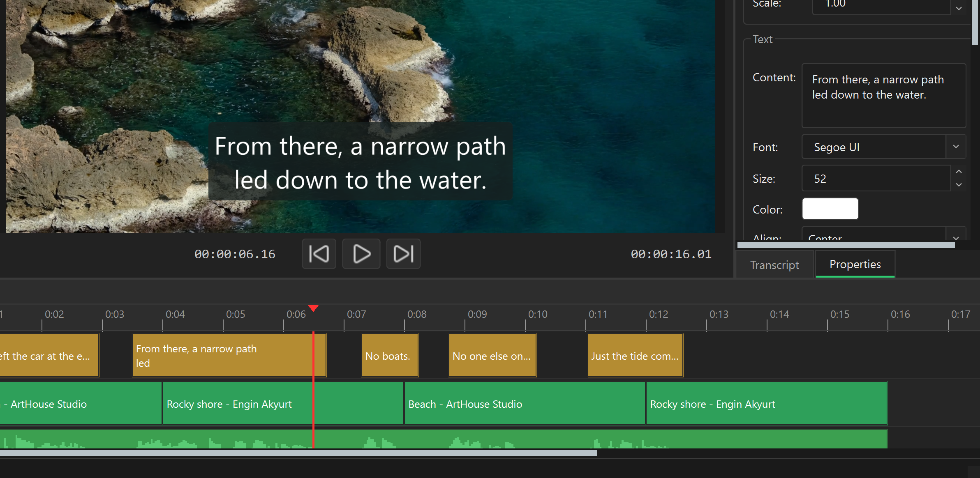Viewport: 980px width, 478px height.
Task: Select the last 'Rocky shore - Engin Akyurt' clip
Action: (x=767, y=403)
